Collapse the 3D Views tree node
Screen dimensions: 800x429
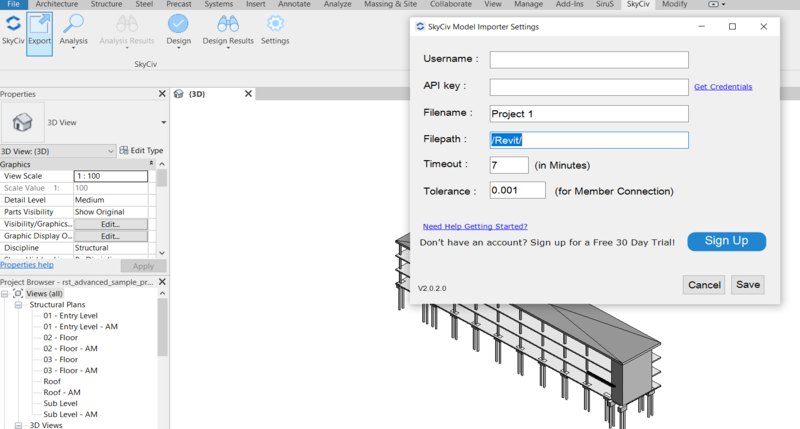coord(18,425)
